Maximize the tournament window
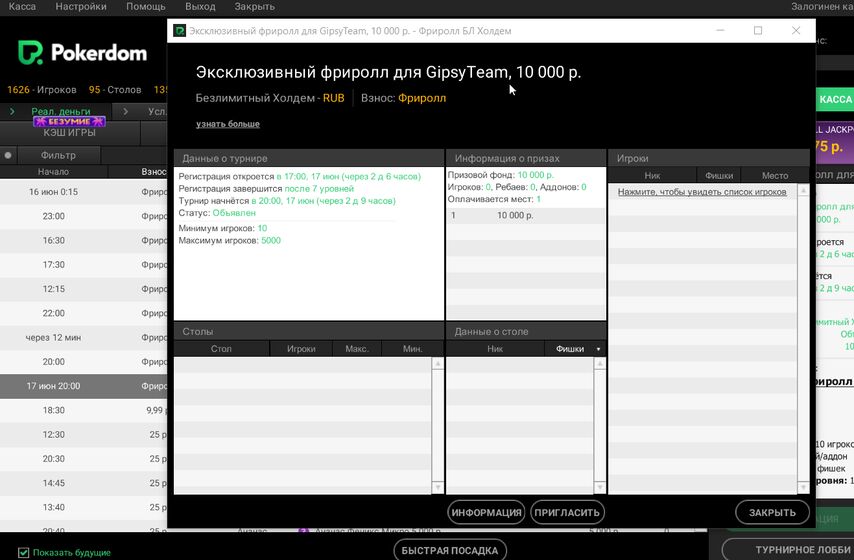Image resolution: width=854 pixels, height=560 pixels. pyautogui.click(x=758, y=31)
